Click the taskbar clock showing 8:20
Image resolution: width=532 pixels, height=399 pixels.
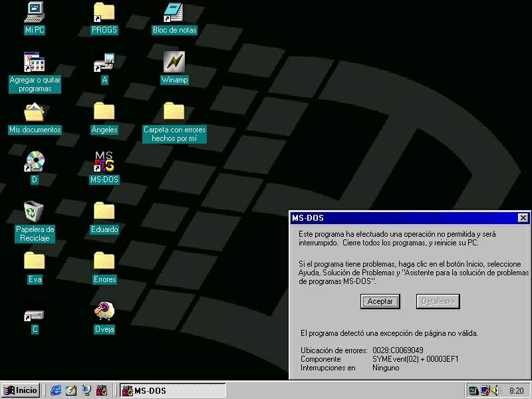(517, 391)
